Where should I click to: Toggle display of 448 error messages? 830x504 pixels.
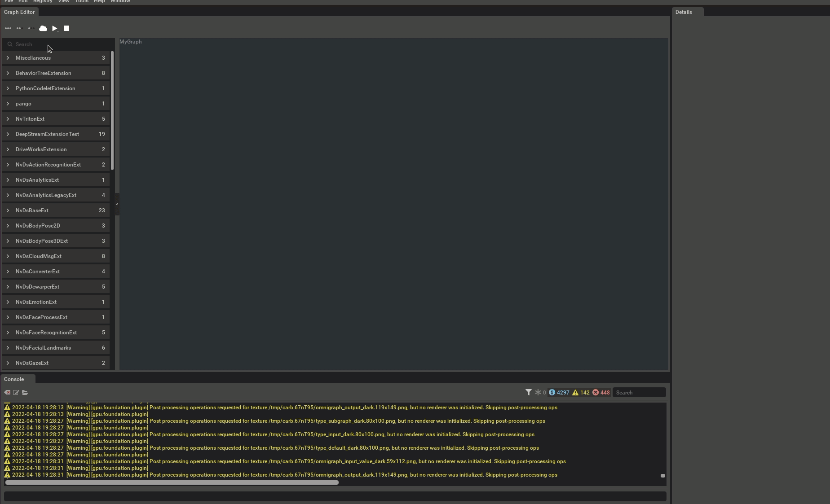[600, 392]
